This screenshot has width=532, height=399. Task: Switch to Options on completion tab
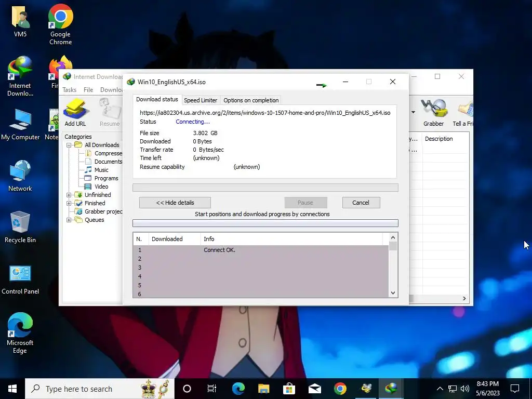coord(251,100)
